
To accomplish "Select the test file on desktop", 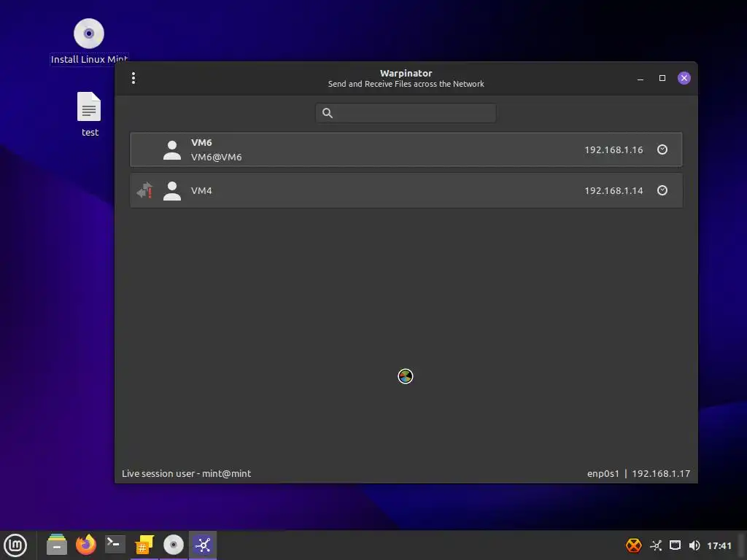I will [x=90, y=114].
